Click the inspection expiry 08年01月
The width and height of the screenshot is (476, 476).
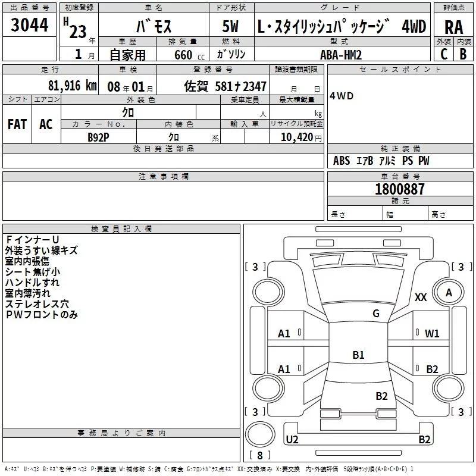point(130,87)
